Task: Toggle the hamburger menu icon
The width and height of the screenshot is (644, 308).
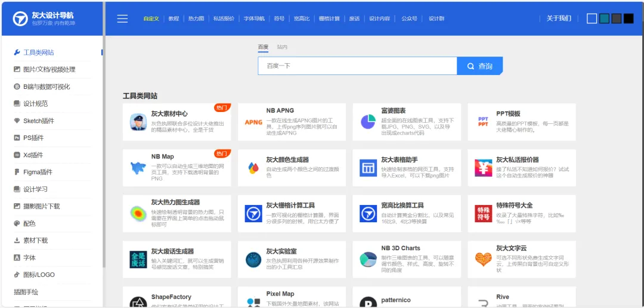Action: 122,18
